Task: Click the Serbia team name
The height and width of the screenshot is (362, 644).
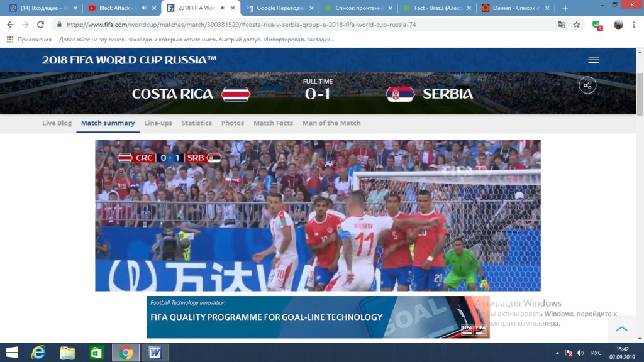Action: coord(448,94)
